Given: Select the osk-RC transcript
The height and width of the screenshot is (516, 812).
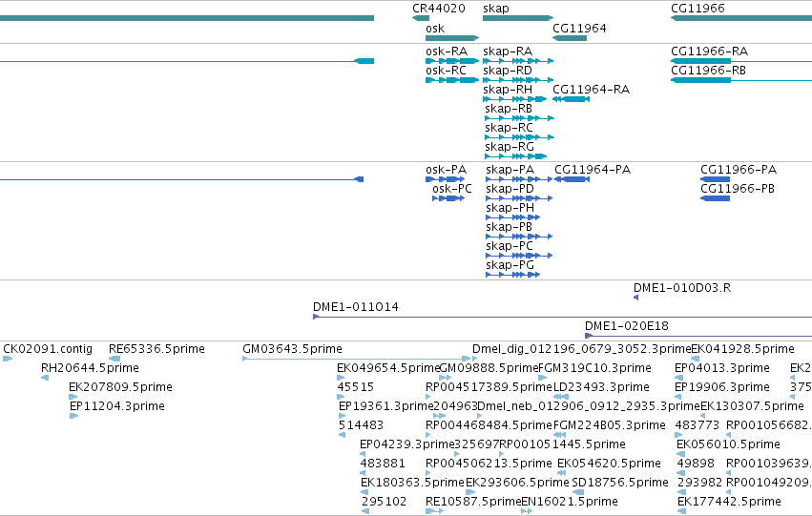Looking at the screenshot, I should [x=452, y=80].
